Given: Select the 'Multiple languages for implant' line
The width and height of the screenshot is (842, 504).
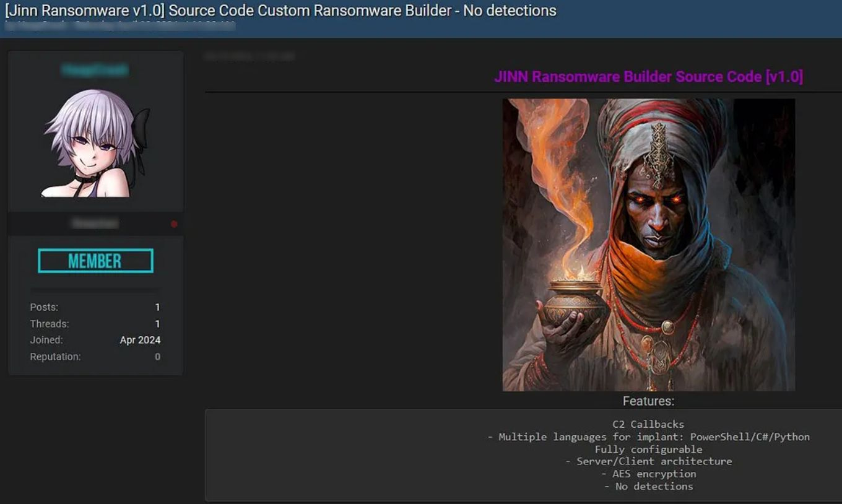Looking at the screenshot, I should 648,437.
